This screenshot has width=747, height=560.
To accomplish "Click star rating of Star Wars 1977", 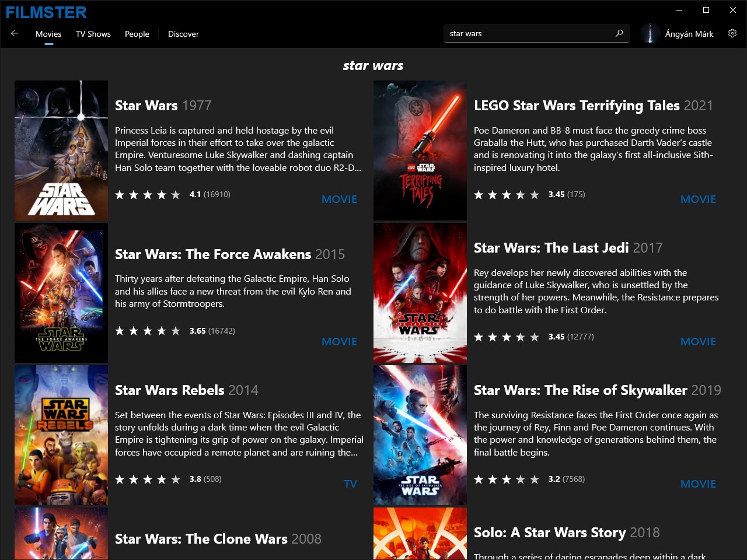I will point(148,195).
